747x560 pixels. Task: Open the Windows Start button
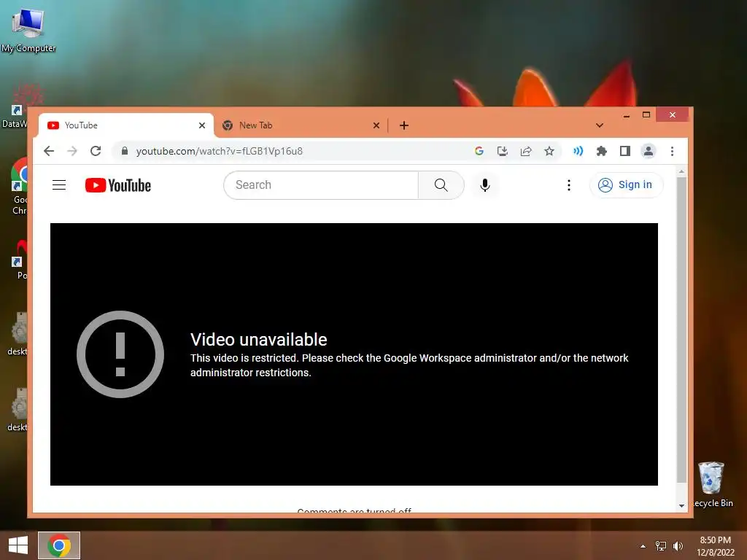pyautogui.click(x=18, y=545)
